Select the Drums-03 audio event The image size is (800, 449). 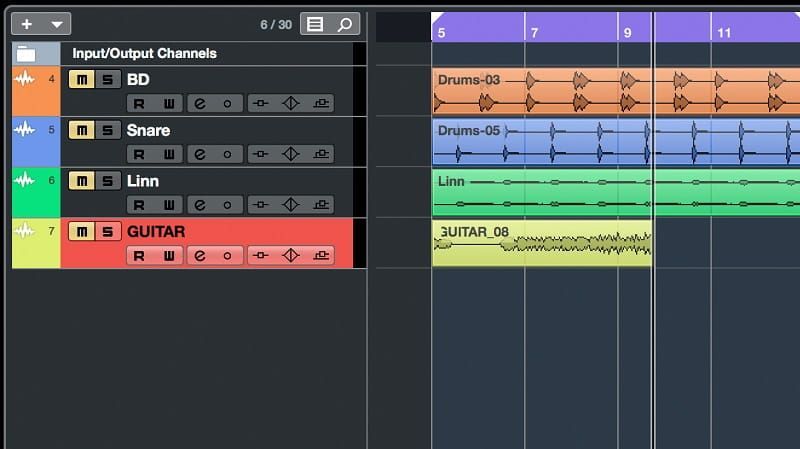pos(540,91)
